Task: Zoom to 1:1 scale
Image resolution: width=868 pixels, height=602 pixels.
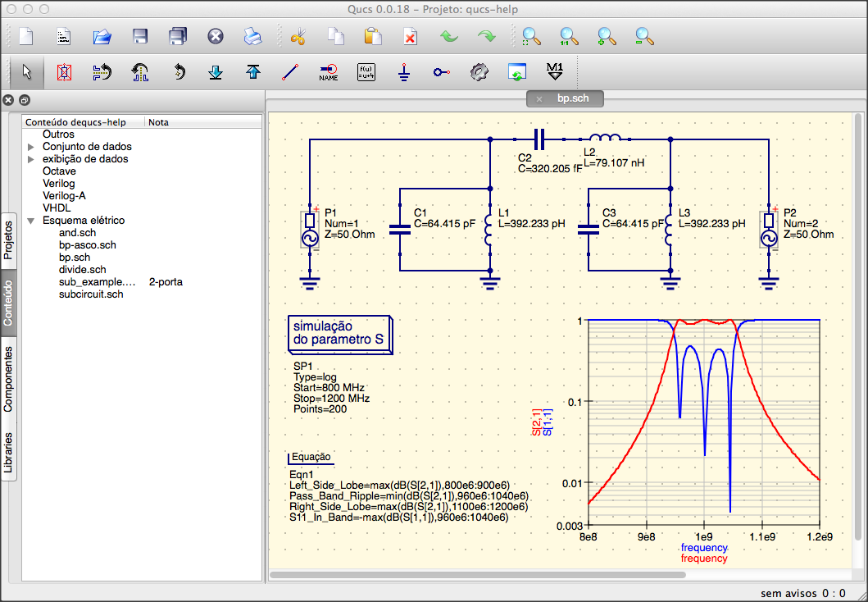Action: pos(569,37)
